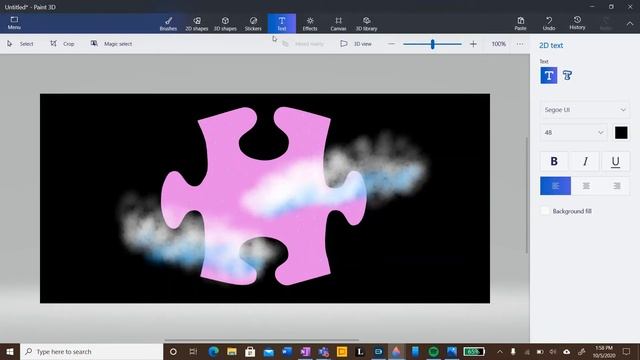The width and height of the screenshot is (640, 360).
Task: Open OneNote from taskbar
Action: (305, 351)
